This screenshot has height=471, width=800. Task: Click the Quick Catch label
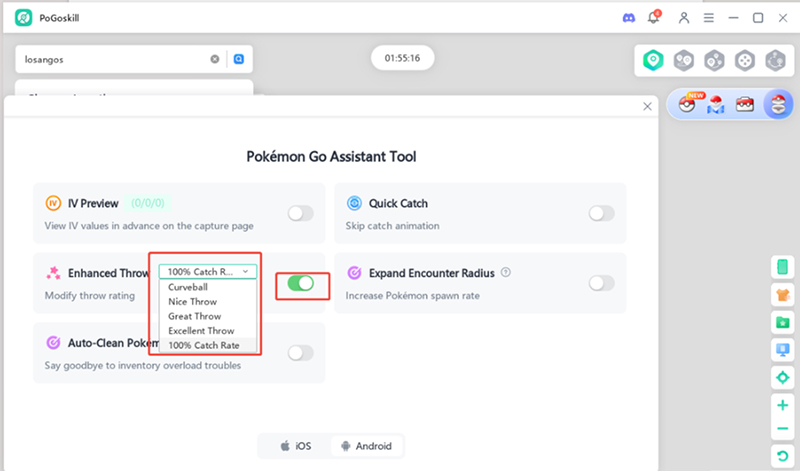[x=398, y=203]
